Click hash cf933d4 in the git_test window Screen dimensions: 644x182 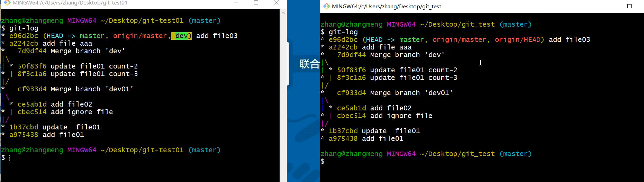coord(352,93)
